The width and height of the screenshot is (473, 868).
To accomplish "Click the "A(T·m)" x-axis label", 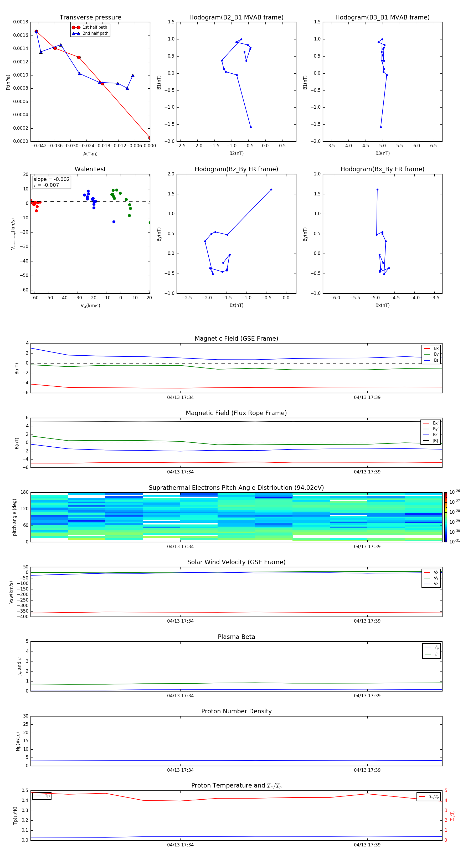I will point(90,154).
